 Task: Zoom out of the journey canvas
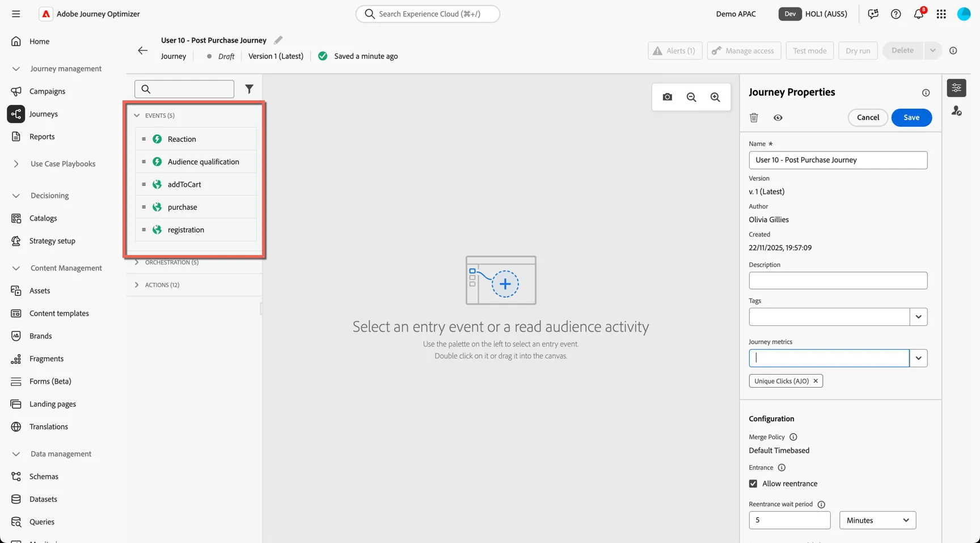691,97
